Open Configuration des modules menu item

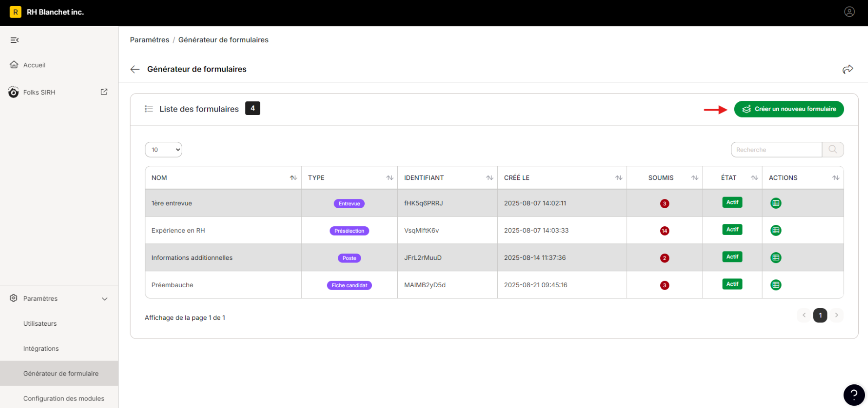(x=64, y=398)
